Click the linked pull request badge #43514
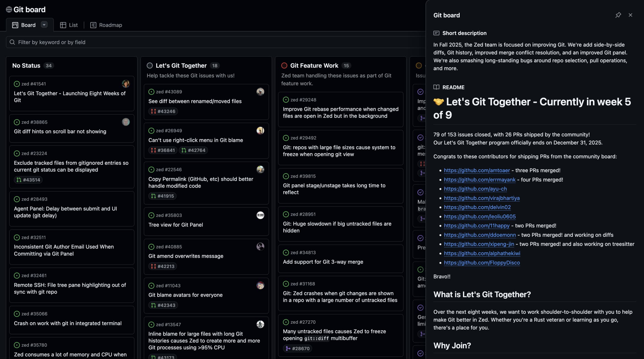 tap(28, 180)
